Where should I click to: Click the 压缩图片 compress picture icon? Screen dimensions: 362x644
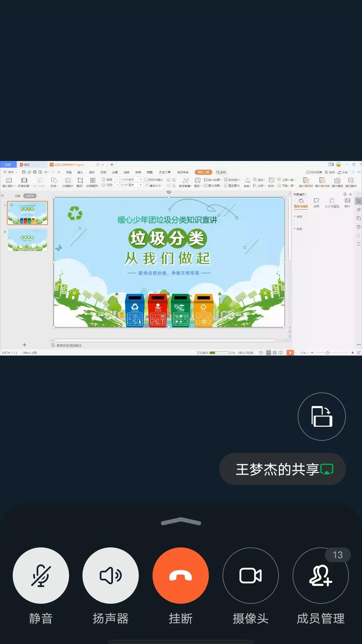click(x=68, y=181)
